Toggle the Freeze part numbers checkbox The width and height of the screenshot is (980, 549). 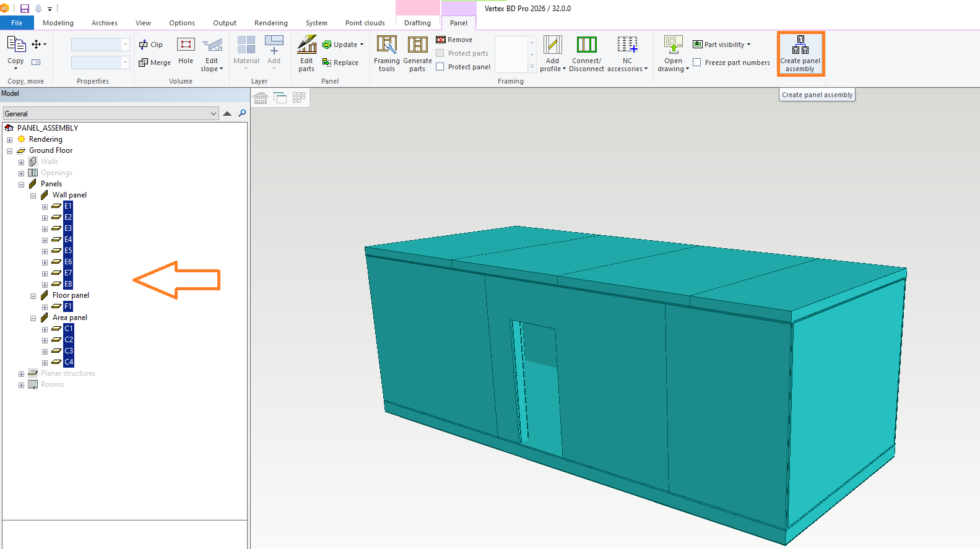tap(697, 63)
